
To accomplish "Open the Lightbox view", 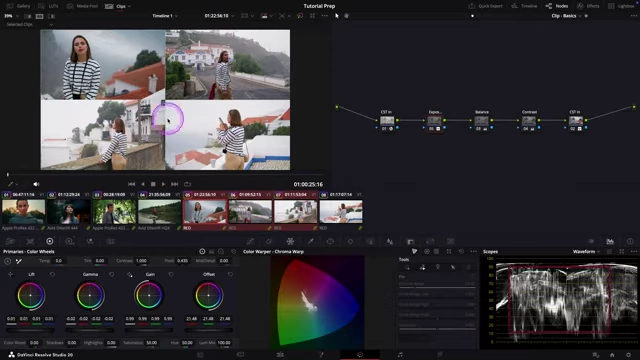I will (x=621, y=6).
